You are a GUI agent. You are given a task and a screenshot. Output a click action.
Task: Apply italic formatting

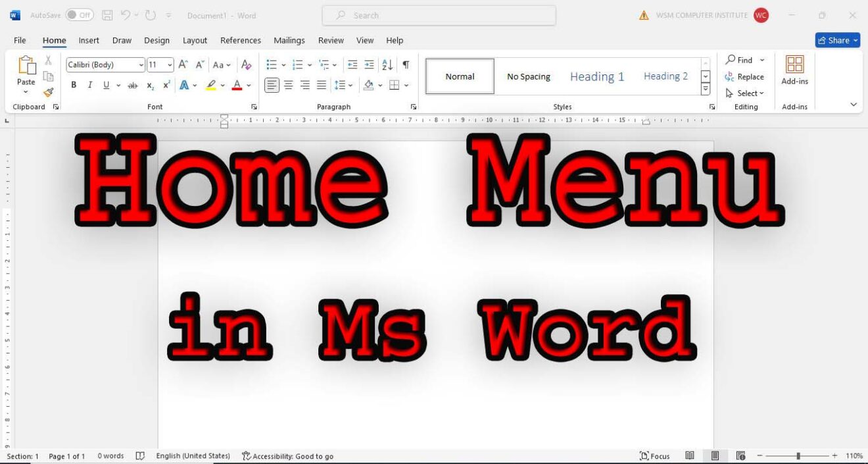(89, 84)
